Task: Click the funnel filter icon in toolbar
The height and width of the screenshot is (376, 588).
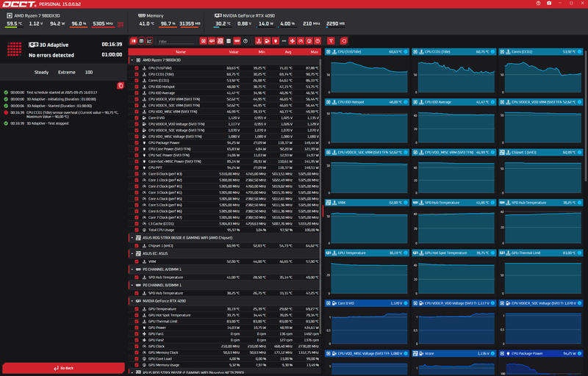Action: [331, 41]
